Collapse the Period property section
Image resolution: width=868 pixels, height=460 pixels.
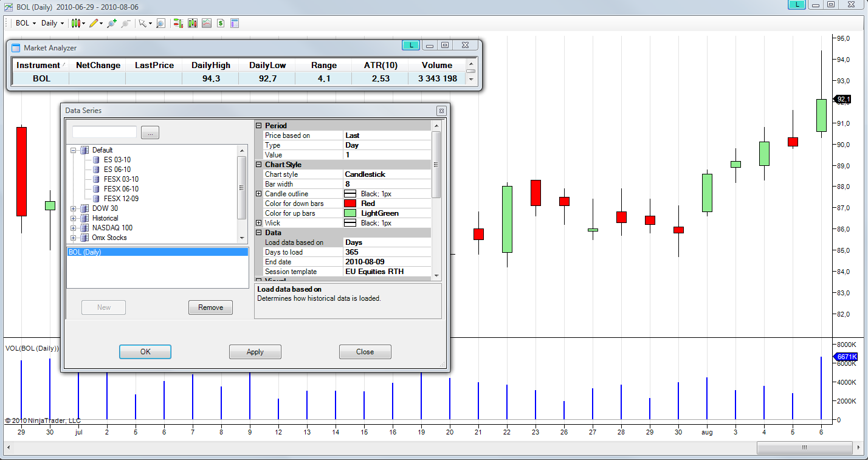click(x=258, y=126)
